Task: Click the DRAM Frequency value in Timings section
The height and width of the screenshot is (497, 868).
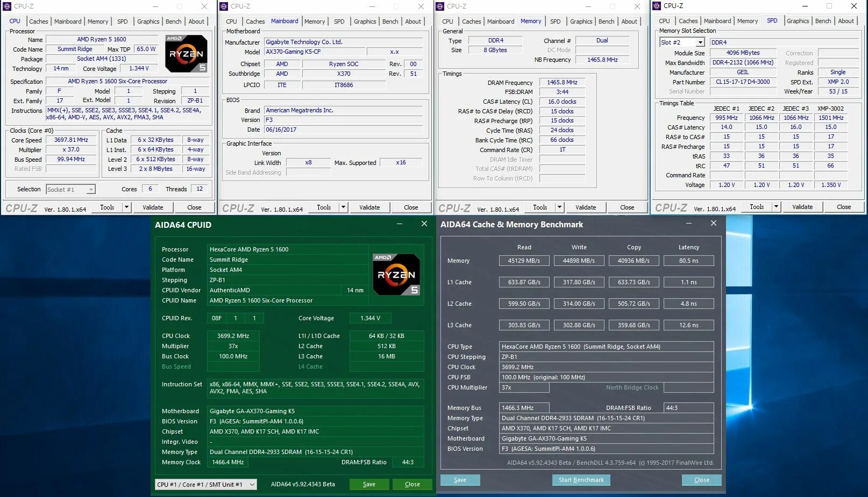Action: (562, 83)
